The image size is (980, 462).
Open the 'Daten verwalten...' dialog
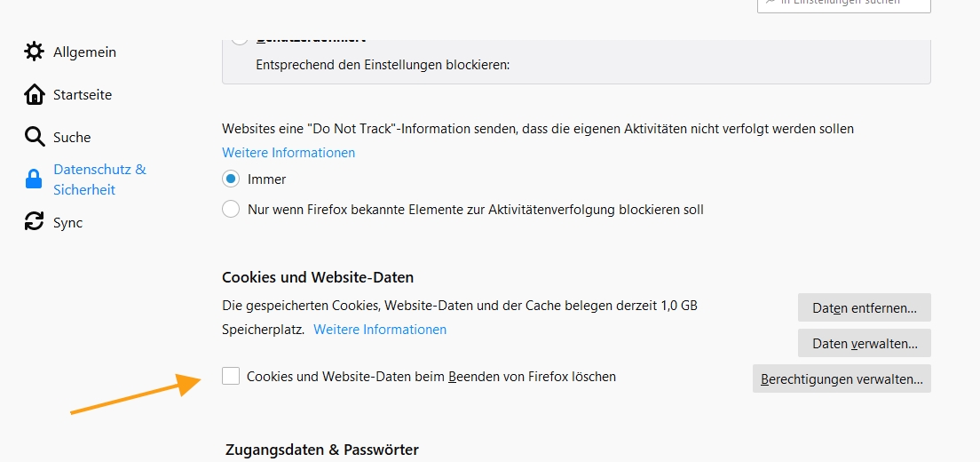(864, 343)
